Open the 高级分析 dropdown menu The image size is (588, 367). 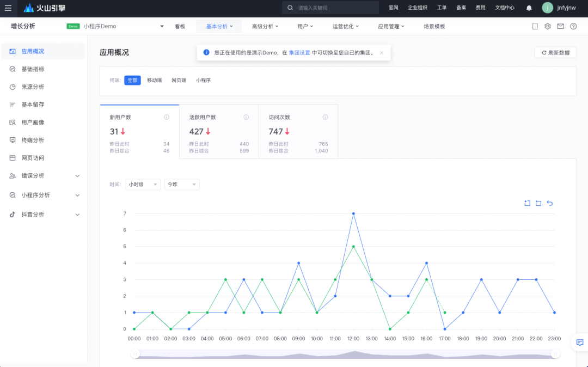(x=265, y=26)
